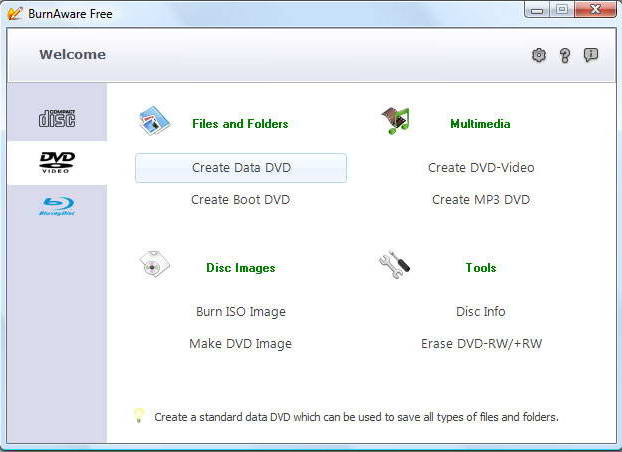The height and width of the screenshot is (452, 622).
Task: Click the BurnAware app icon in title bar
Action: pyautogui.click(x=15, y=13)
